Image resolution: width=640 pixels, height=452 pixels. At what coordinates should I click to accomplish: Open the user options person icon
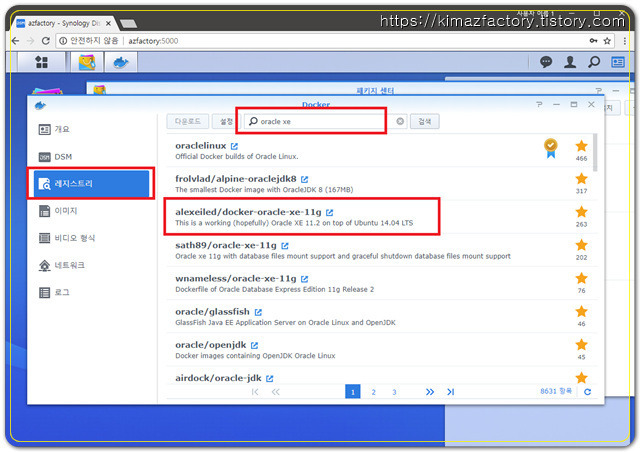click(570, 62)
